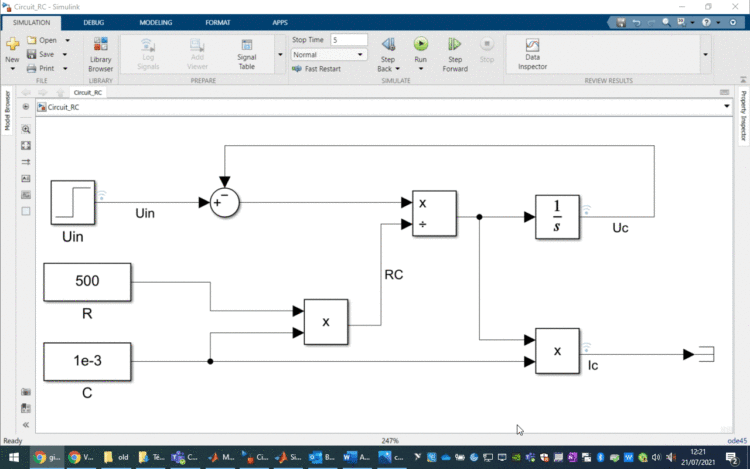The image size is (750, 469).
Task: Open the DEBUG ribbon tab
Action: [x=93, y=20]
